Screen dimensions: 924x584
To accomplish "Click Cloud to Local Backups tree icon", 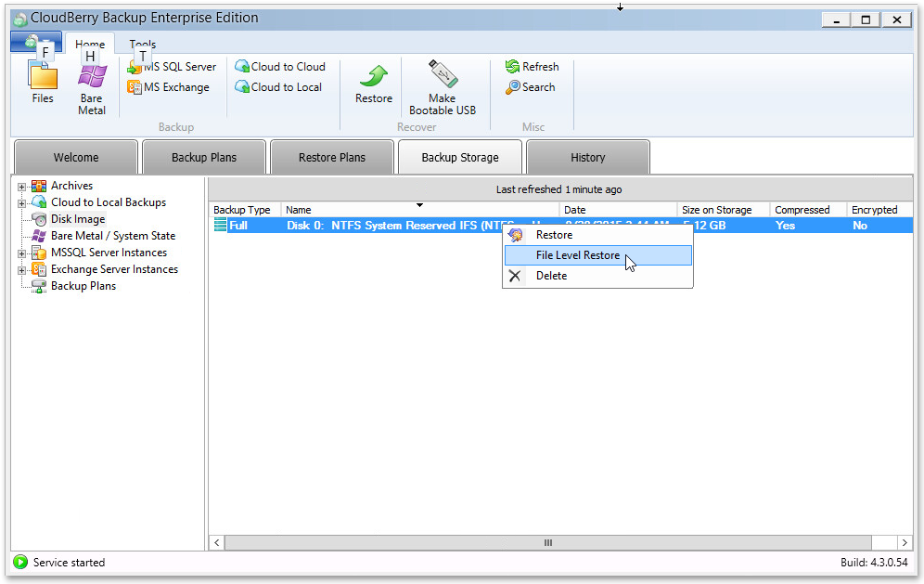I will click(x=39, y=202).
